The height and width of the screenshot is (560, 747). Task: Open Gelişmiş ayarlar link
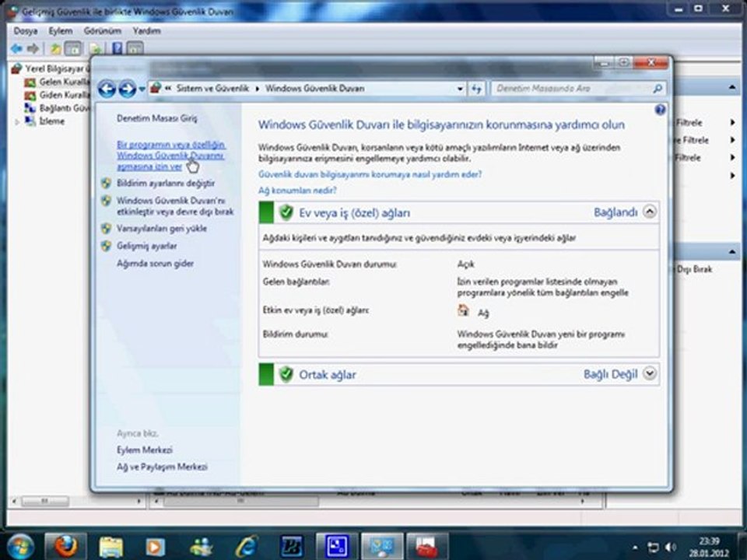147,247
